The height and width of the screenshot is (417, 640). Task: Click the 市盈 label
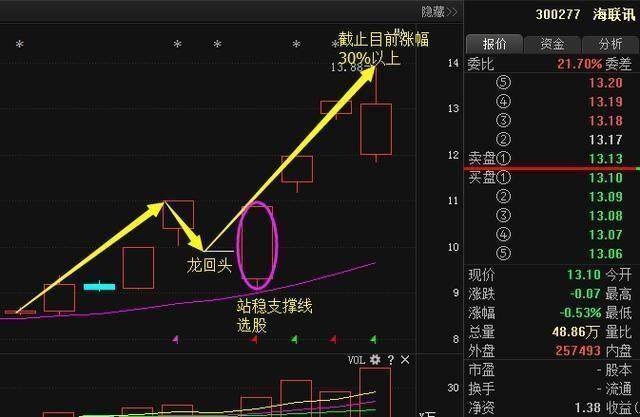[x=482, y=370]
